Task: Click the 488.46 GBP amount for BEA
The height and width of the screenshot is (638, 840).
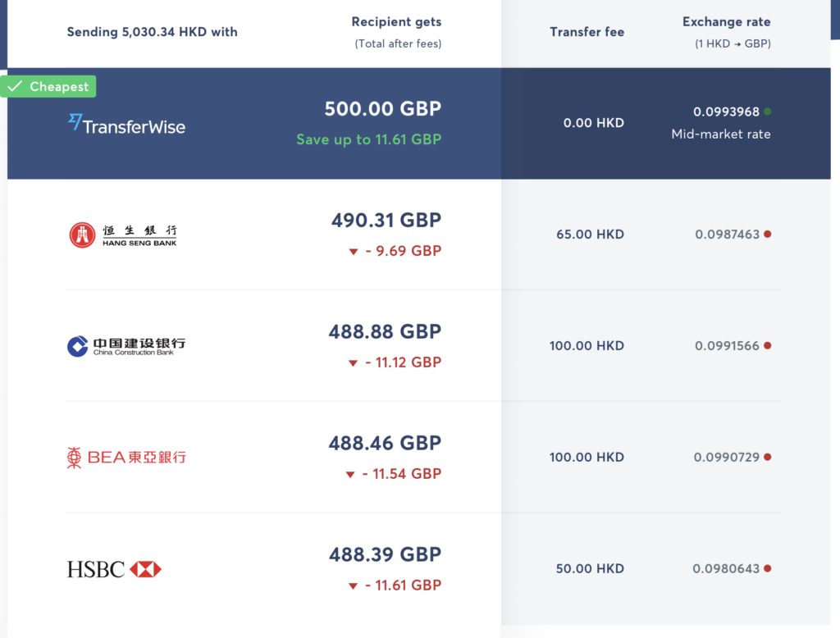Action: click(386, 443)
